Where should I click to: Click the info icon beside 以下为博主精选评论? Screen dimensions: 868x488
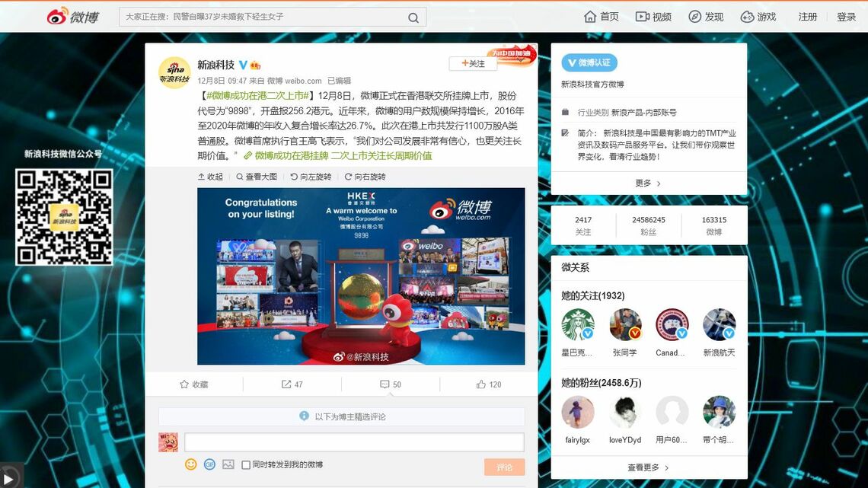click(x=304, y=416)
